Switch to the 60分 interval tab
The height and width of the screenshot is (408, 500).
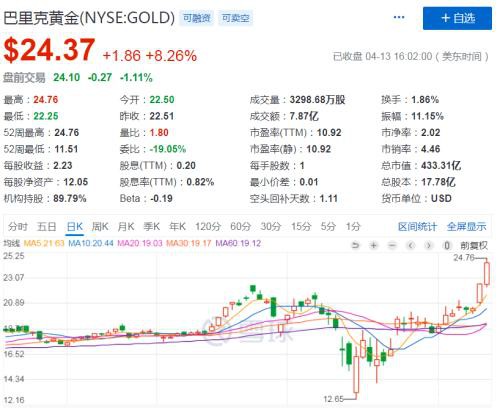(x=241, y=227)
